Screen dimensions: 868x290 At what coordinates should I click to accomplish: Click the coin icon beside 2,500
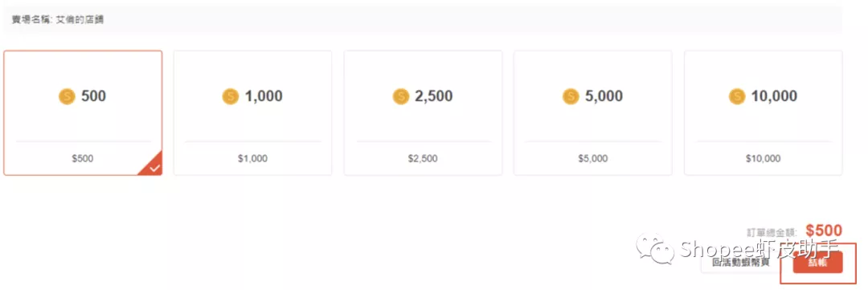[x=401, y=97]
